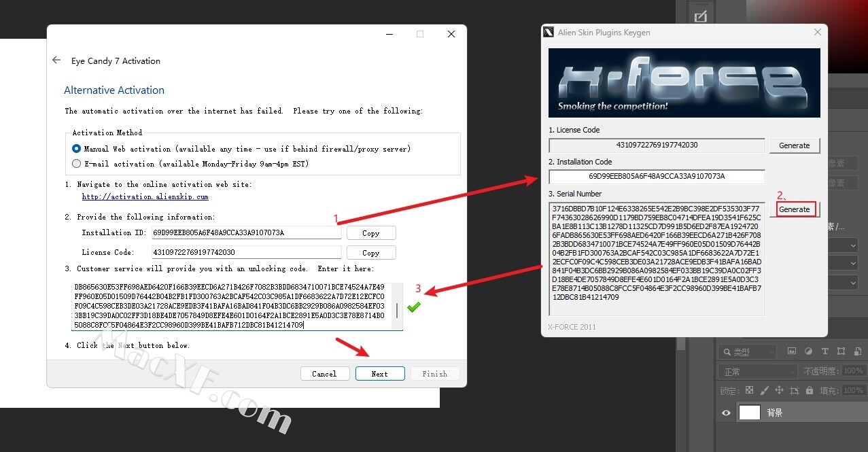Click the lock transparent pixels icon
Viewport: 868px width, 452px height.
[x=749, y=391]
